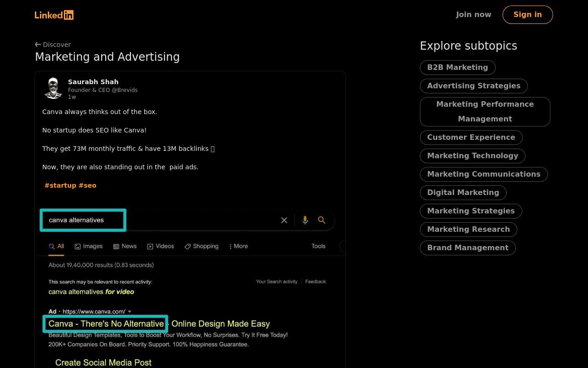Select the Digital Marketing subtopic
Viewport: 588px width, 368px height.
[x=463, y=192]
